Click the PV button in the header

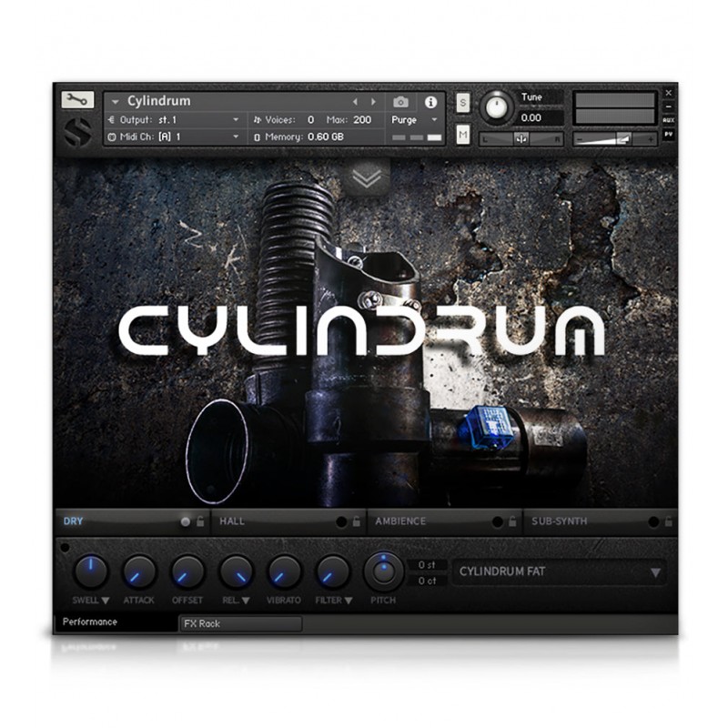point(669,134)
